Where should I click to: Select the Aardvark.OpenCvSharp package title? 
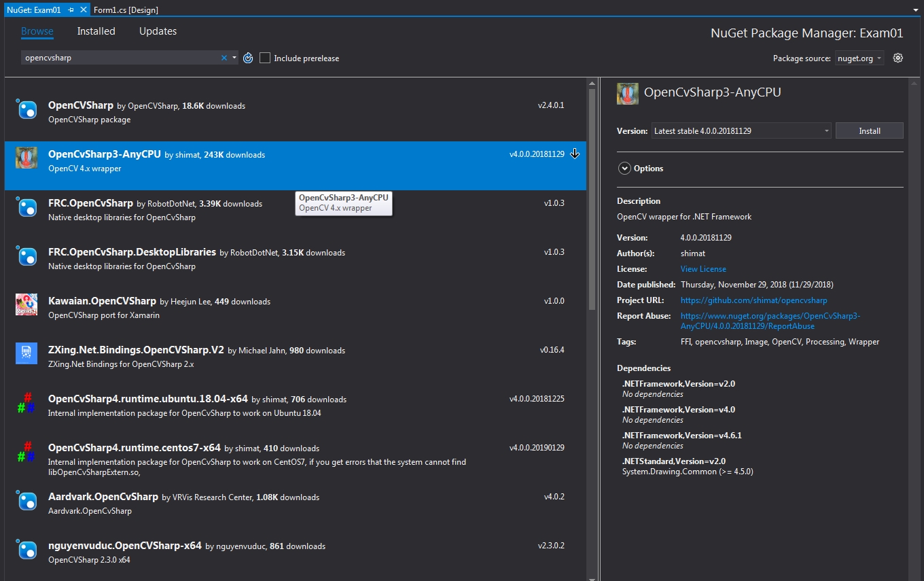click(x=103, y=497)
